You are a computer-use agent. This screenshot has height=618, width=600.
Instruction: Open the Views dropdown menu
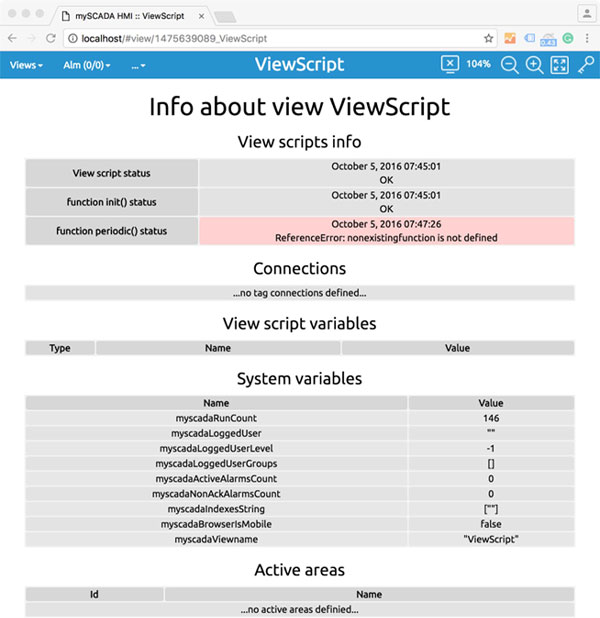coord(26,65)
